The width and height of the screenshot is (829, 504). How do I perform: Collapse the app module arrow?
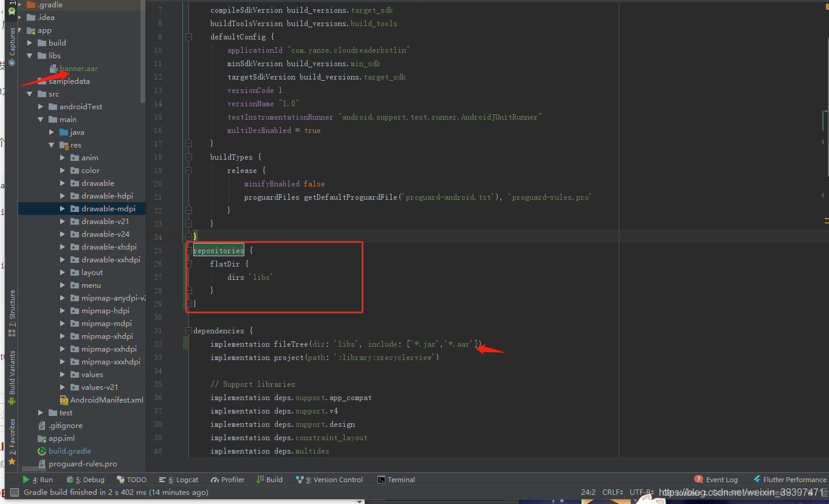click(21, 30)
